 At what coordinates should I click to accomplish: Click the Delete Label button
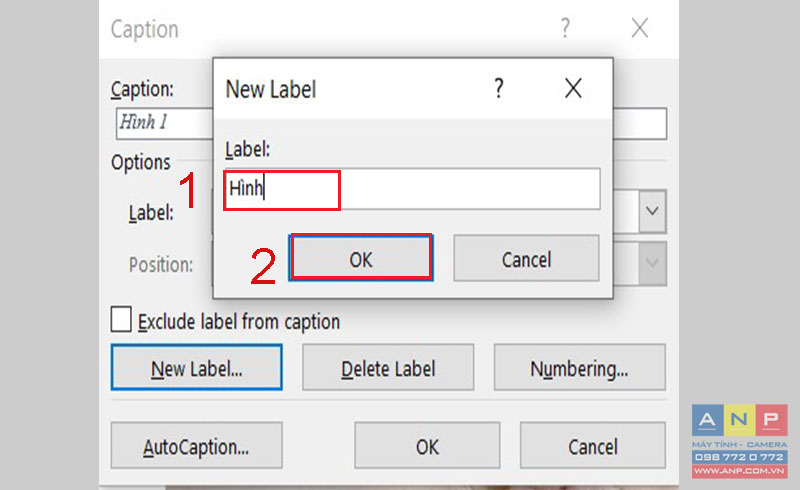(x=388, y=368)
